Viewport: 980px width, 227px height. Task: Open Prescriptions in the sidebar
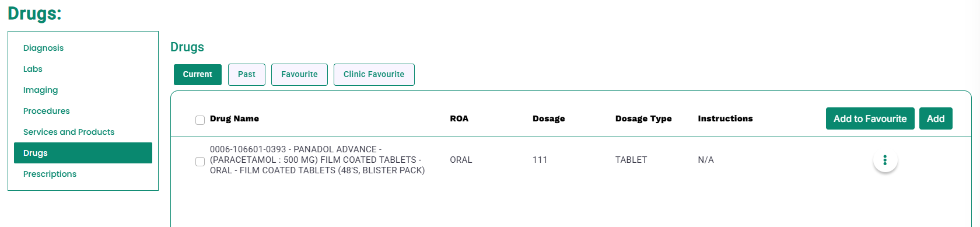click(x=50, y=174)
